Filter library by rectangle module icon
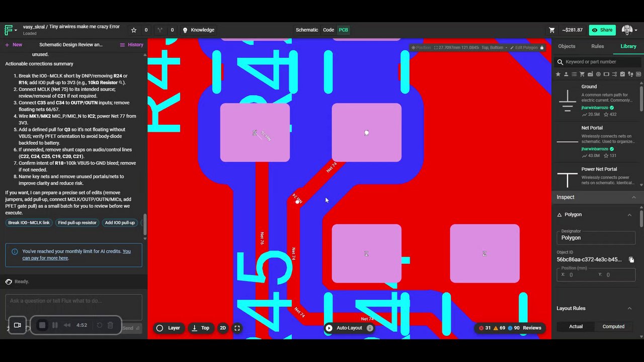Image resolution: width=644 pixels, height=362 pixels. coord(606,74)
